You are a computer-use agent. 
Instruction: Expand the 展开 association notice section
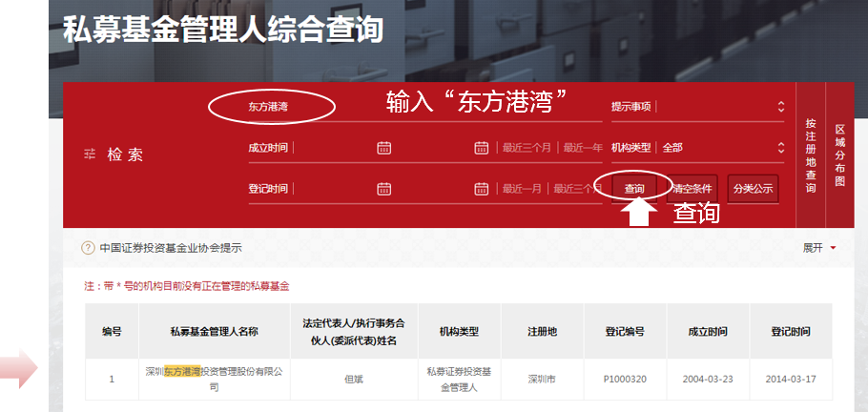coord(819,248)
